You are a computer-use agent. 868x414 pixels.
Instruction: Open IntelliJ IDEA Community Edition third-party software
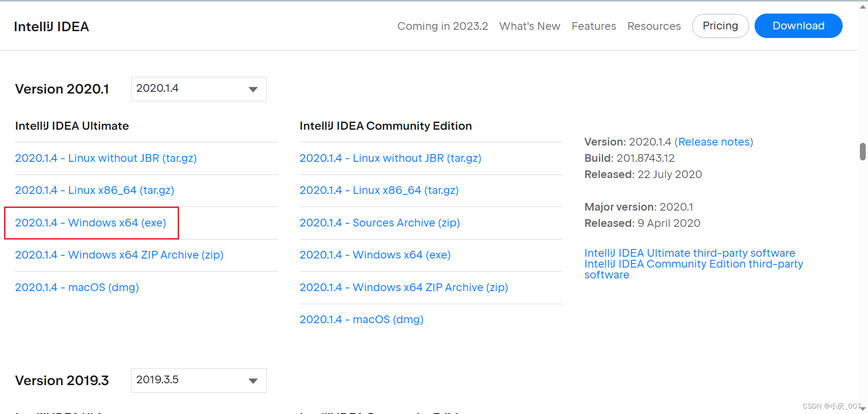point(693,264)
